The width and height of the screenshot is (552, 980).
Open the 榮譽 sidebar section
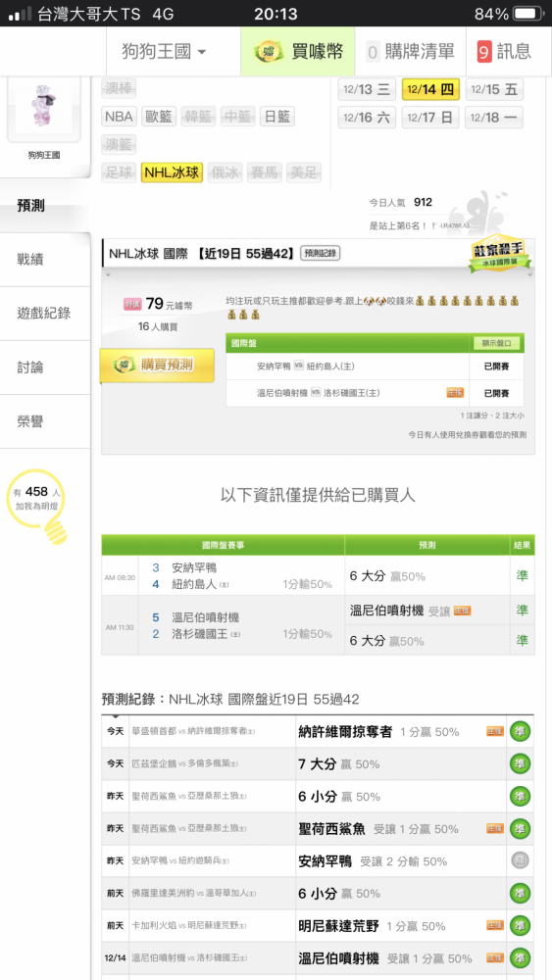point(45,421)
